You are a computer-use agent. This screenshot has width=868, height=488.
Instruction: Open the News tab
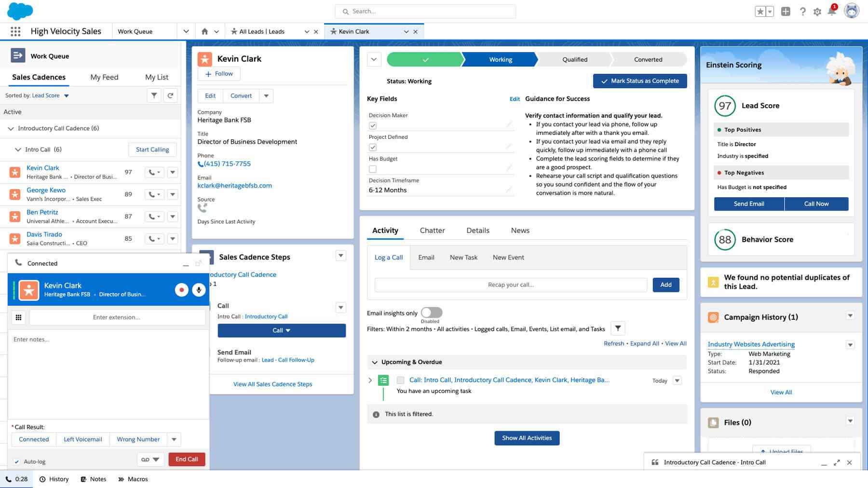(x=520, y=230)
